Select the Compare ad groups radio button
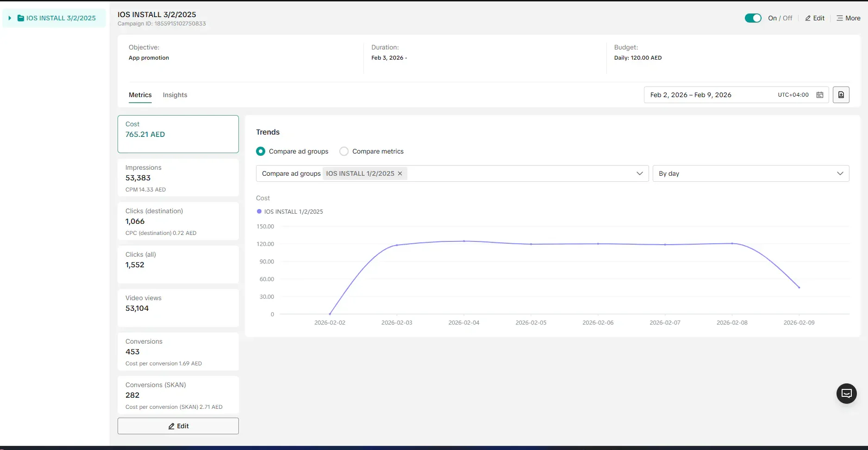Viewport: 868px width, 450px height. pos(261,151)
